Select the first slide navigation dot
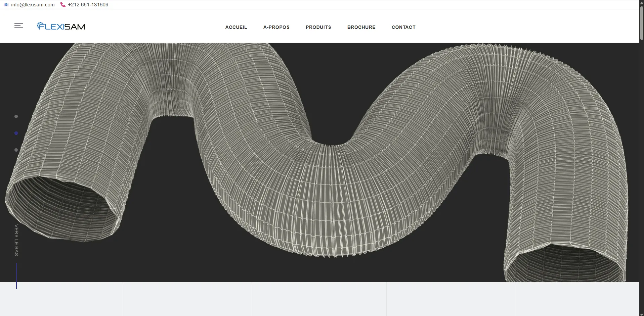Image resolution: width=644 pixels, height=316 pixels. pos(16,116)
